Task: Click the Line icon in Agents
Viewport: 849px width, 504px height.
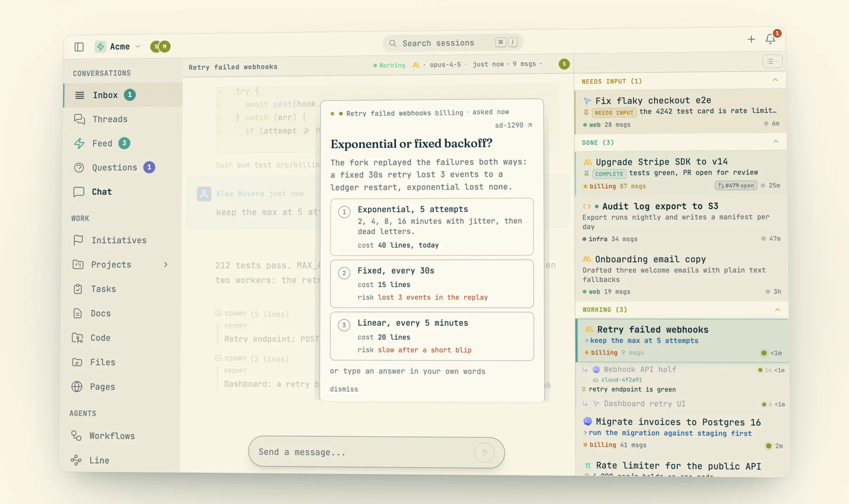Action: coord(76,460)
